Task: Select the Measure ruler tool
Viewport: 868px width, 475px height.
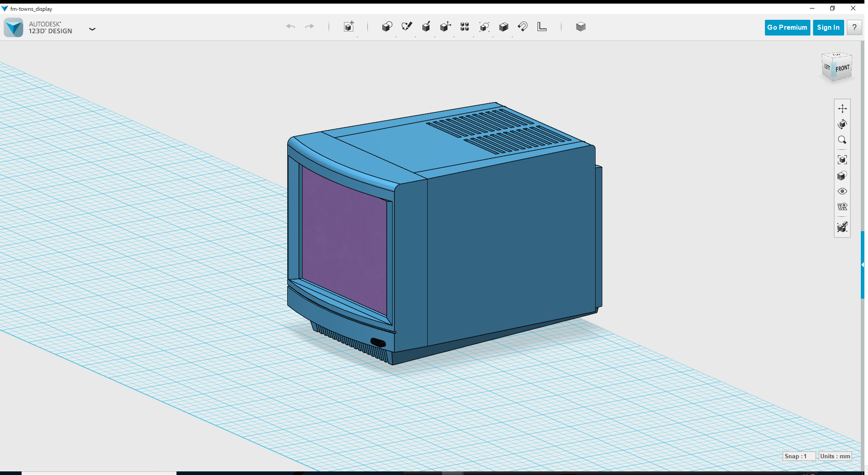Action: (x=542, y=27)
